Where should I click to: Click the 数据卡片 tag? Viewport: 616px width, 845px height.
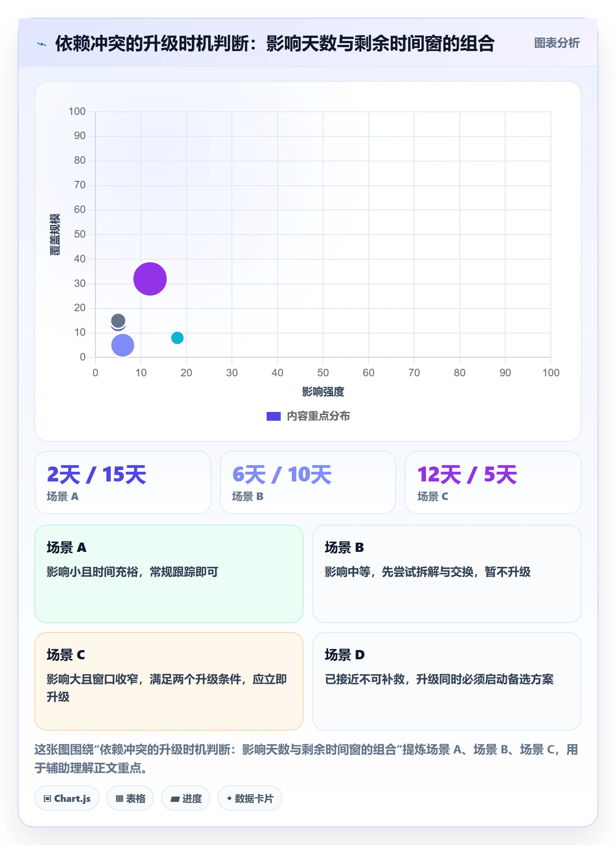point(250,798)
